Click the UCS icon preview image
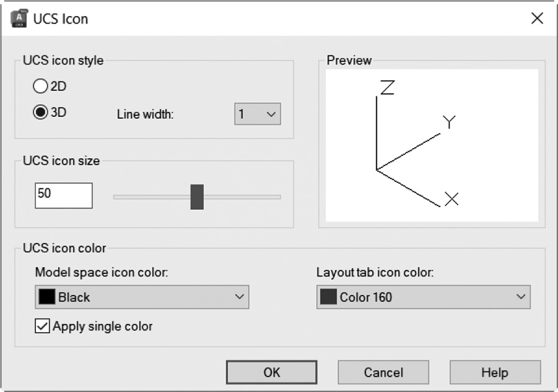 coord(432,146)
